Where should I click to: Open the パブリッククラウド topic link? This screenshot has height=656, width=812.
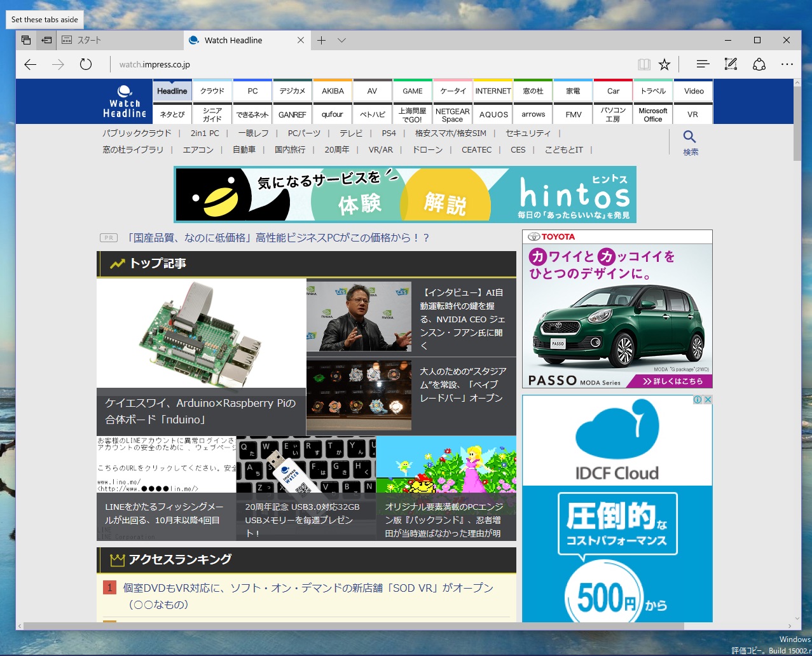pyautogui.click(x=137, y=133)
